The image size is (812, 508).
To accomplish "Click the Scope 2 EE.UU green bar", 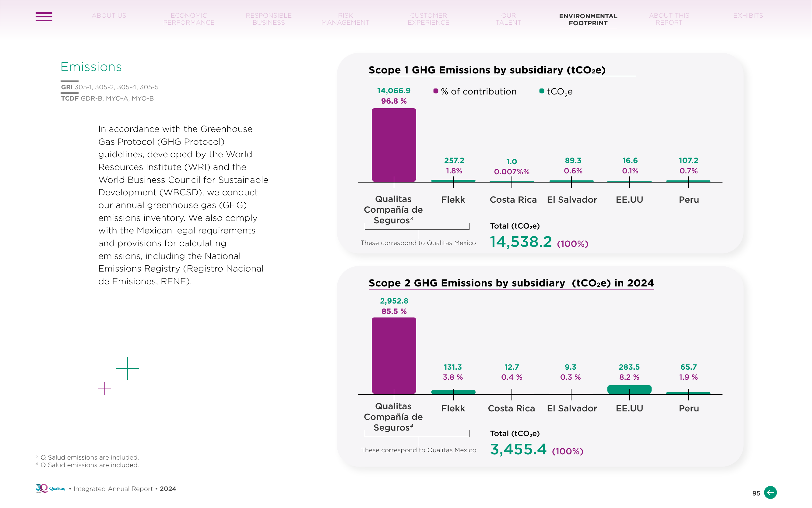I will coord(629,390).
